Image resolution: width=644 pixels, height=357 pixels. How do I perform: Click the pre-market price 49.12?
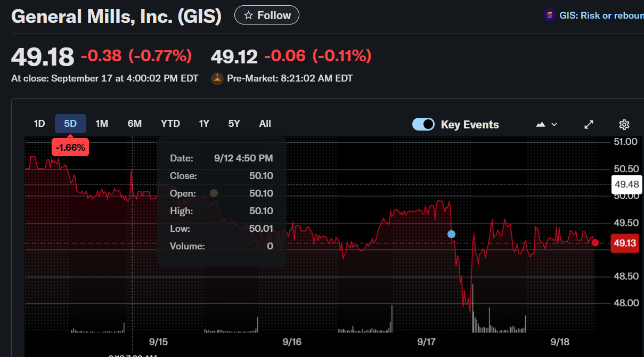coord(234,56)
